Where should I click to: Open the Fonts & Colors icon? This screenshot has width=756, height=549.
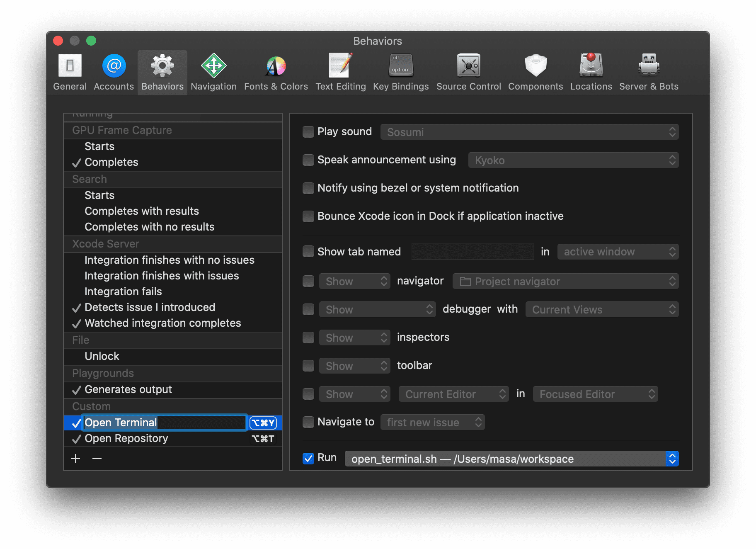pos(276,66)
